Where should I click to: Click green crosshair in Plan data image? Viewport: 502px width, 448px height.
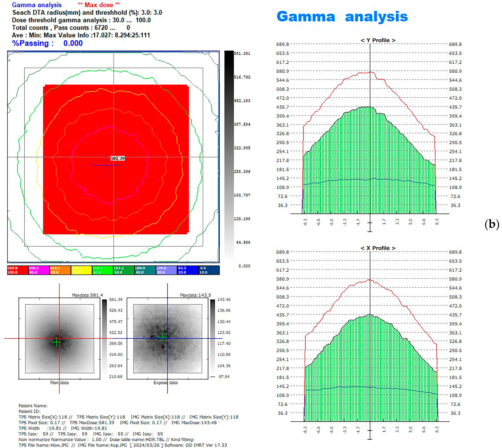57,342
